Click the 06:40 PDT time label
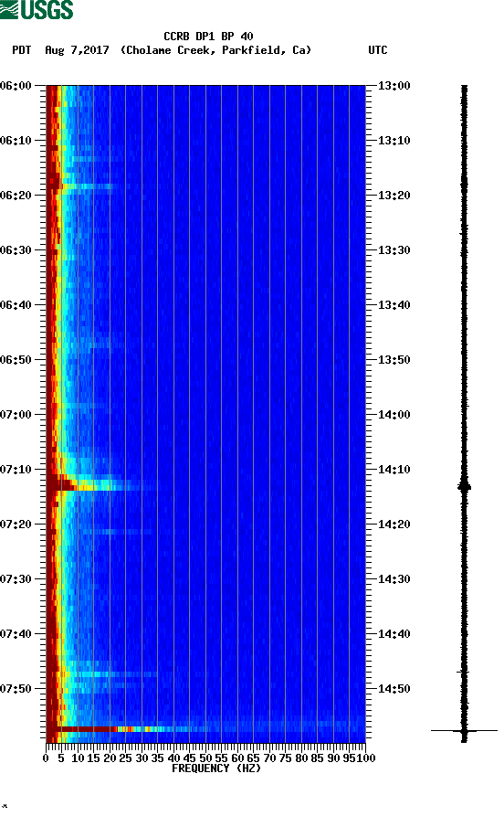The height and width of the screenshot is (816, 504). point(16,305)
